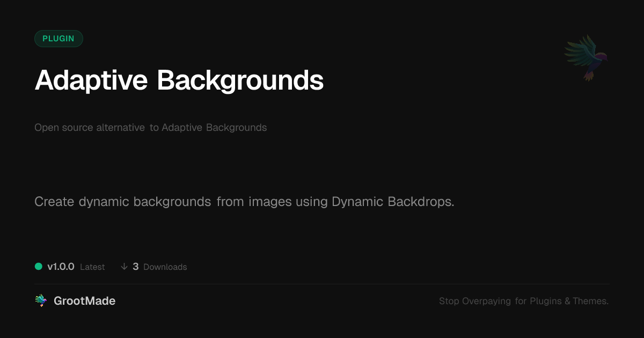Click the Downloads label text
The image size is (644, 338).
pos(165,267)
